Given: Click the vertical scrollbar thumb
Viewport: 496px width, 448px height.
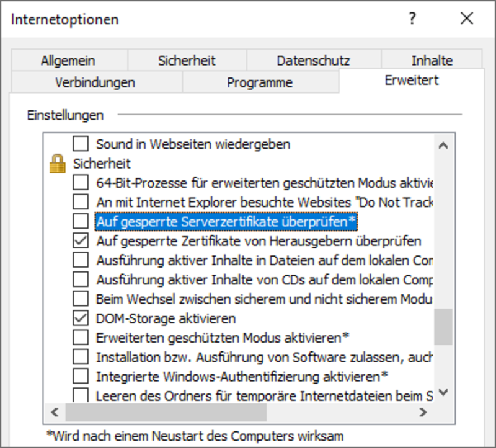Looking at the screenshot, I should pos(443,326).
